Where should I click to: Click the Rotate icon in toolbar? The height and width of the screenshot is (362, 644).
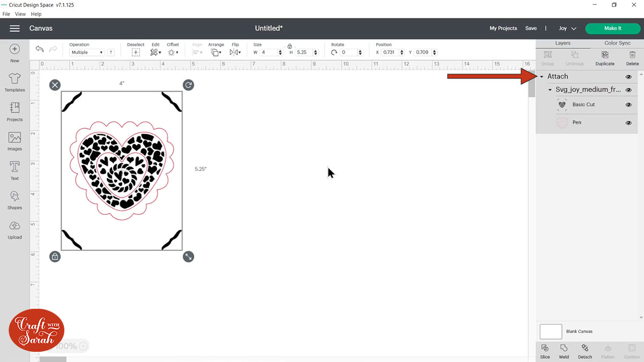click(x=334, y=53)
